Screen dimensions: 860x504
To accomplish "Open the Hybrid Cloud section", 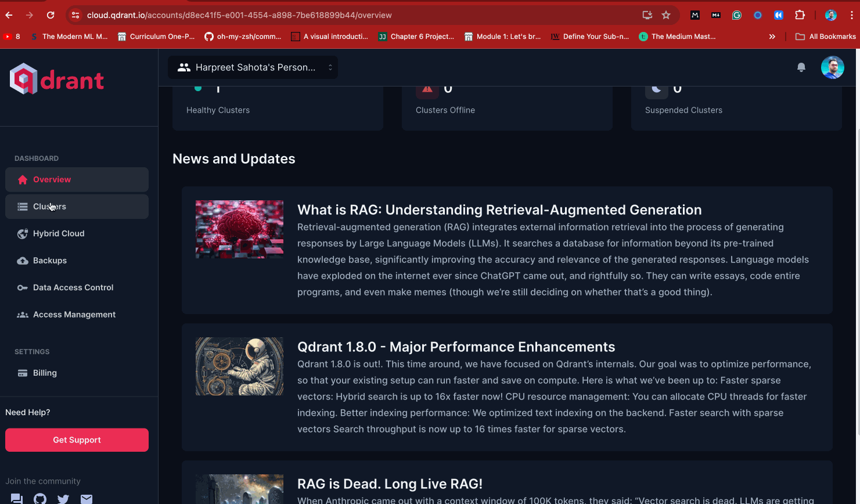I will coord(77,233).
